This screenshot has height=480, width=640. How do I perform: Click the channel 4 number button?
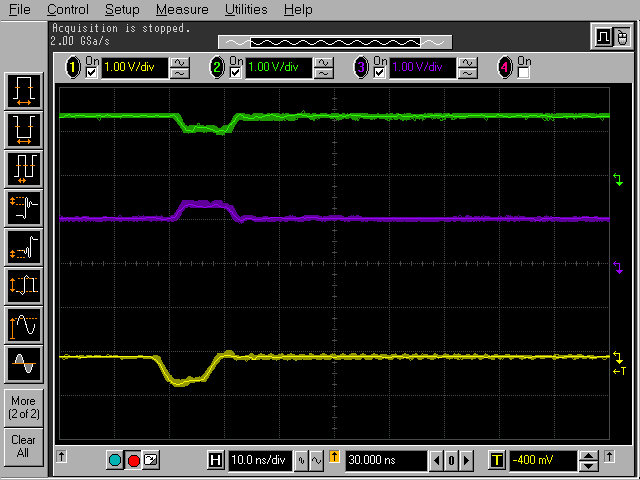pyautogui.click(x=505, y=67)
